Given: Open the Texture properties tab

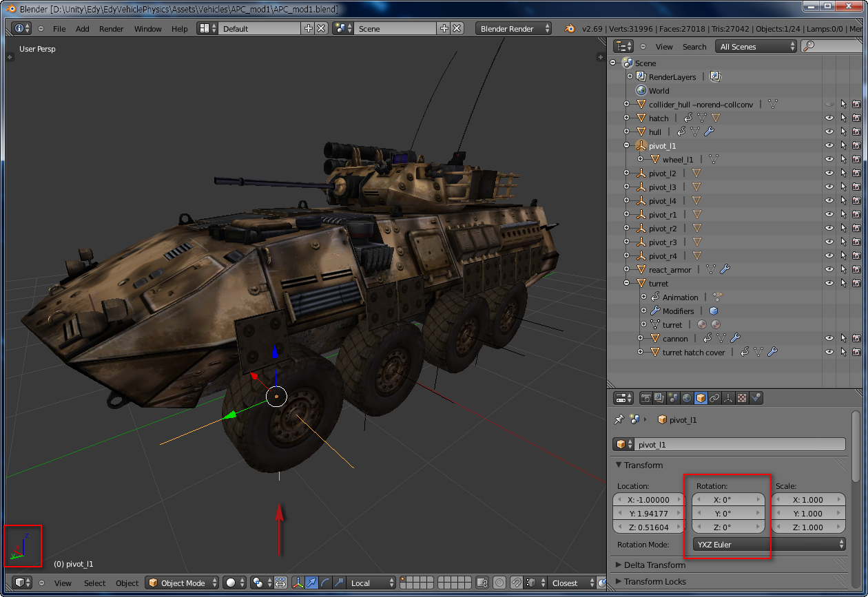Looking at the screenshot, I should [x=742, y=398].
